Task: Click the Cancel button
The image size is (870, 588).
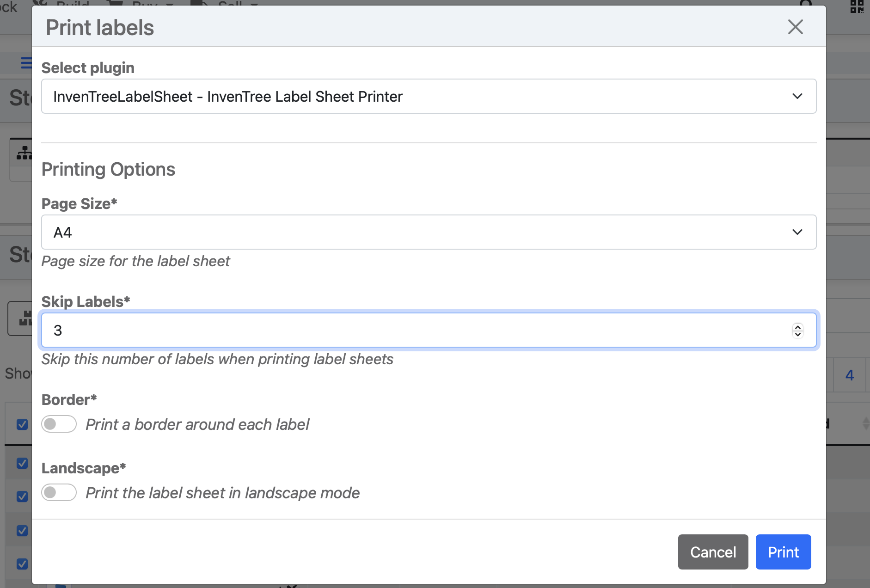Action: point(712,551)
